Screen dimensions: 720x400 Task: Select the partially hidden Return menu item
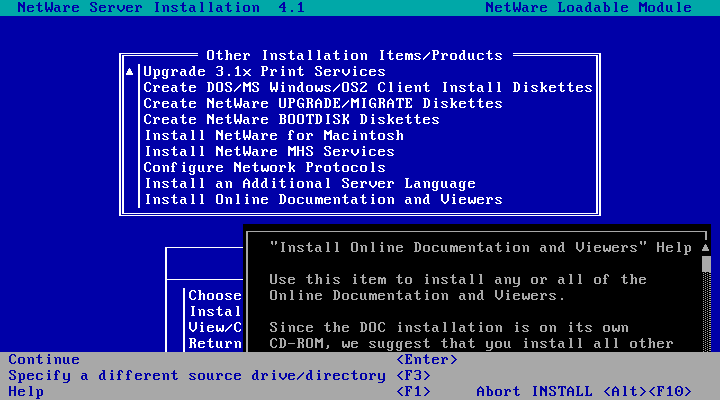tap(215, 344)
